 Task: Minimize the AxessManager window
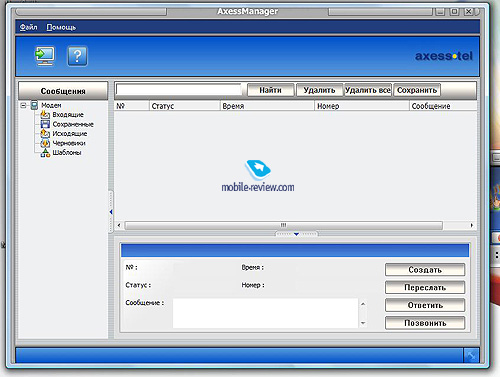click(x=440, y=11)
